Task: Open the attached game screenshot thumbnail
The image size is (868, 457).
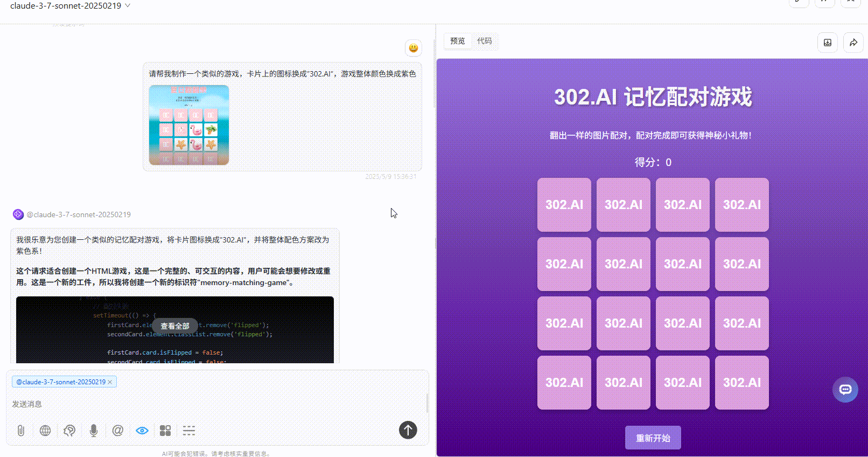Action: click(189, 125)
